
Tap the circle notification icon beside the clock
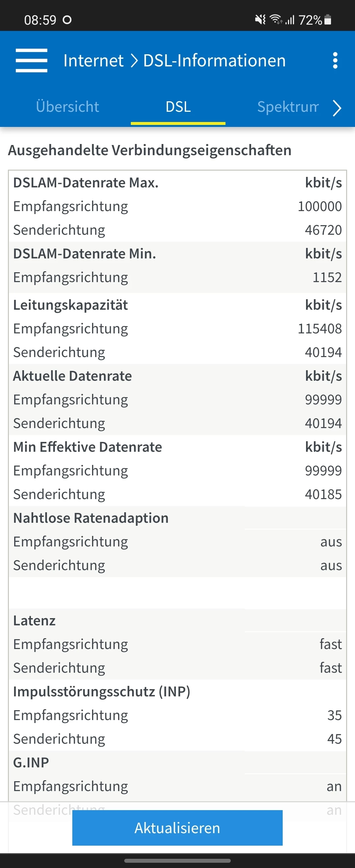(x=67, y=20)
